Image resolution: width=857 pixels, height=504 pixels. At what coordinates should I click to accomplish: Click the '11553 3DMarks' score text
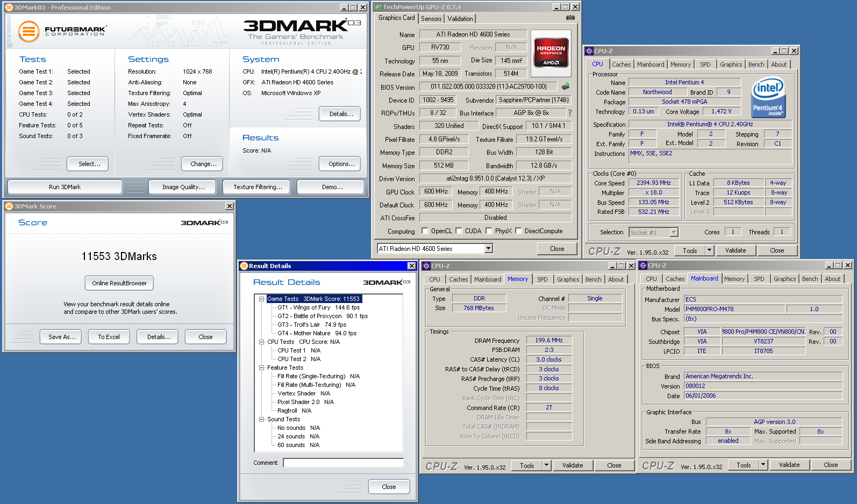click(119, 256)
